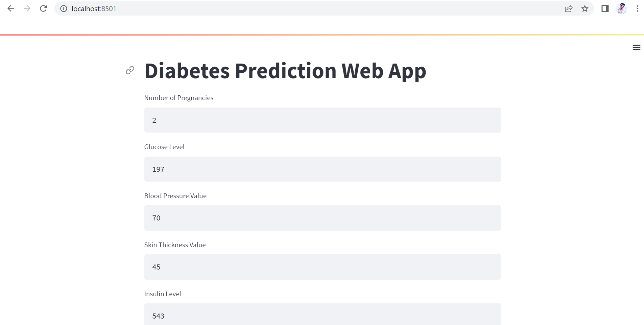Open the Streamlit hamburger menu
The image size is (644, 325).
coord(636,47)
